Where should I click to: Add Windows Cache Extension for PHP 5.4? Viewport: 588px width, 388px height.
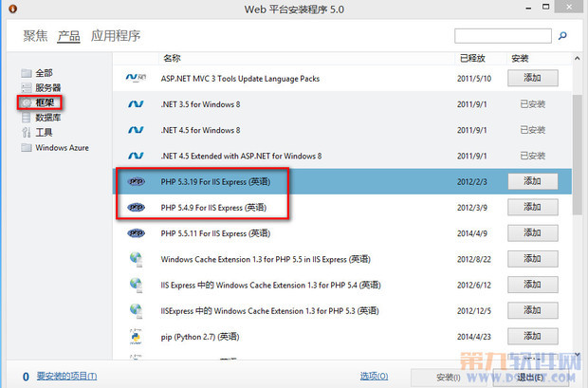point(532,285)
